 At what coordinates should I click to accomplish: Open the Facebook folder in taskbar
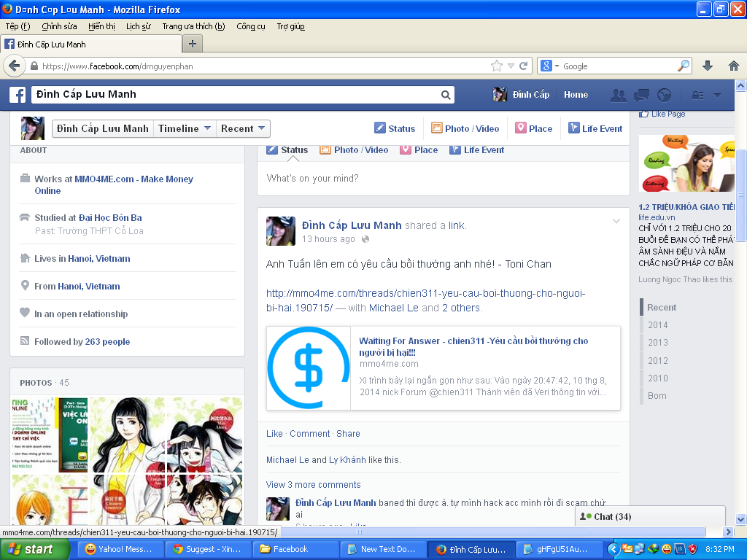coord(296,549)
